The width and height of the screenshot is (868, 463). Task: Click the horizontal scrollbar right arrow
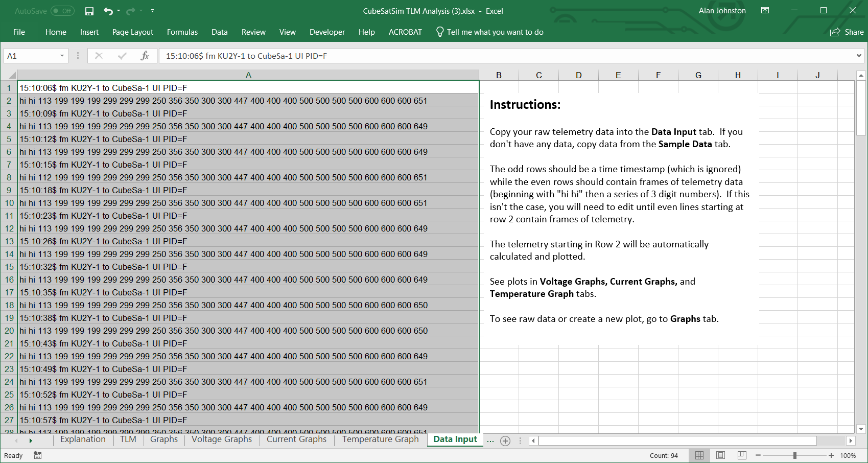tap(851, 441)
